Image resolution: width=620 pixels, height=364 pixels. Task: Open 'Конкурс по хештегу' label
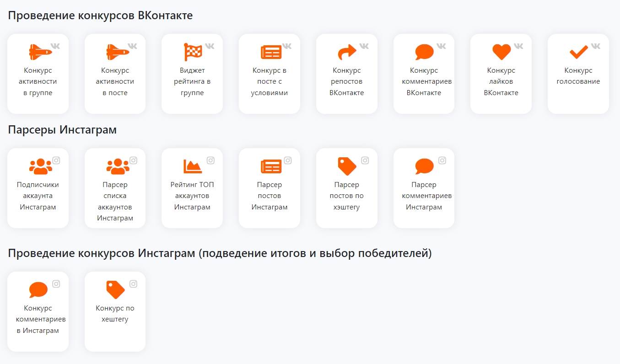[115, 314]
